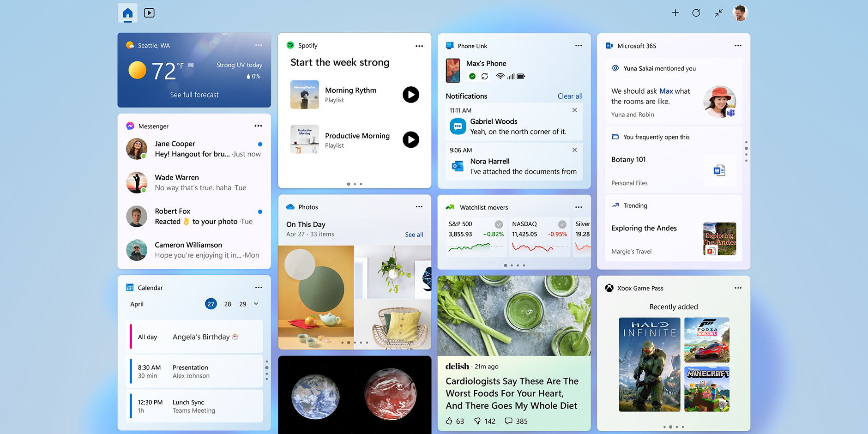Open Cameron Williamson conversation
The width and height of the screenshot is (868, 434).
point(194,250)
